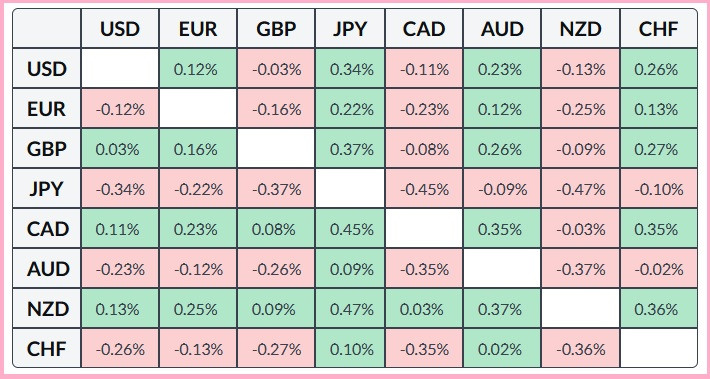Image resolution: width=710 pixels, height=379 pixels.
Task: Select CAD row, JPY column cell 0.45%
Action: pos(352,229)
